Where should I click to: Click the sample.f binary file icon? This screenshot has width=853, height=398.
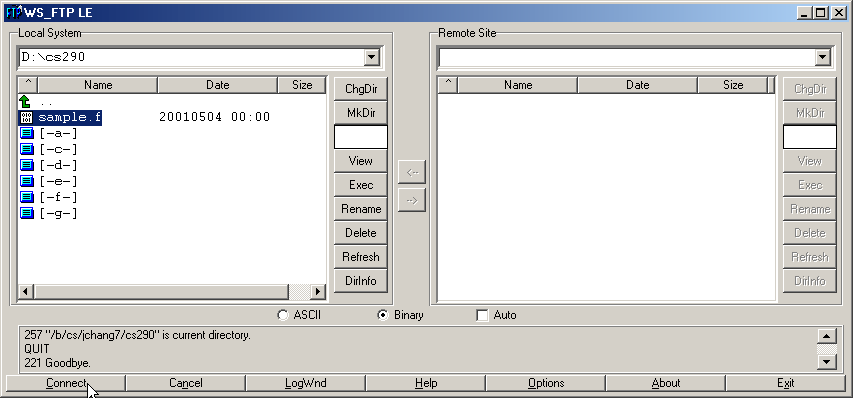pos(27,117)
